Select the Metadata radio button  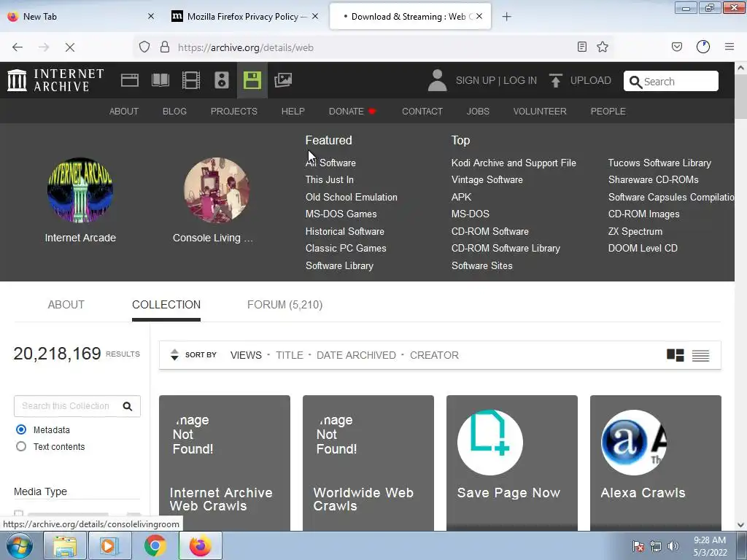[x=21, y=429]
